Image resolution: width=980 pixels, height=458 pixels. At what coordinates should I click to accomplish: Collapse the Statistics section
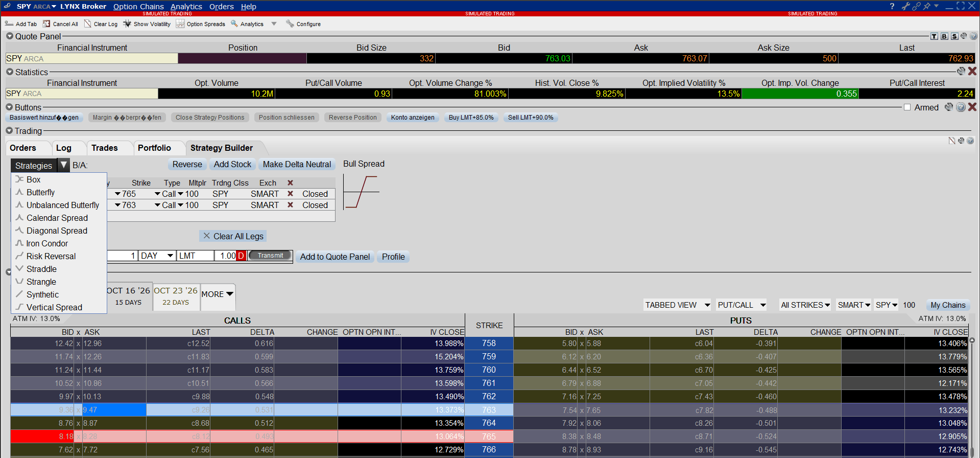(10, 72)
